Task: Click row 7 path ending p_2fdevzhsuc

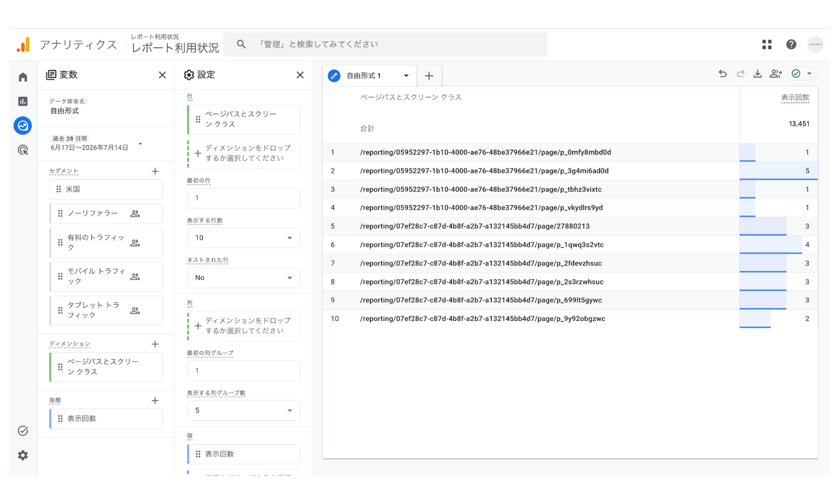Action: click(x=481, y=263)
